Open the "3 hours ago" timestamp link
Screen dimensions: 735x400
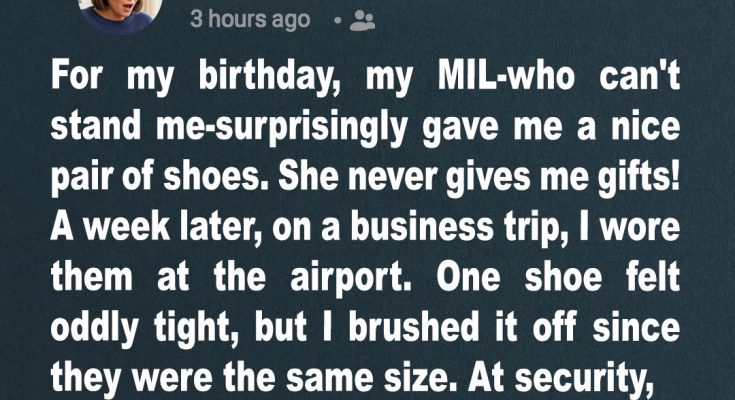click(x=250, y=20)
